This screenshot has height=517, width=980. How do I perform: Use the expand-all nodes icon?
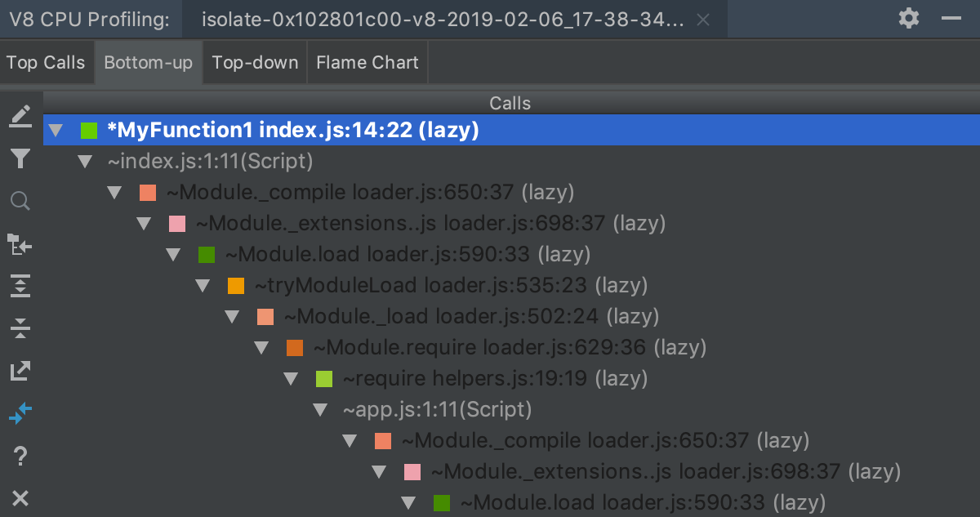coord(20,286)
